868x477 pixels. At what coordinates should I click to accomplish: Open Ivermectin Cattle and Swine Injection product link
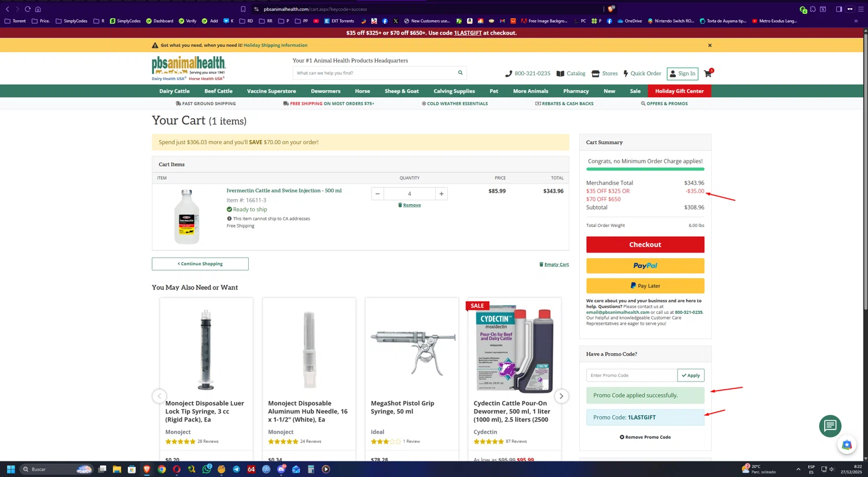tap(284, 190)
